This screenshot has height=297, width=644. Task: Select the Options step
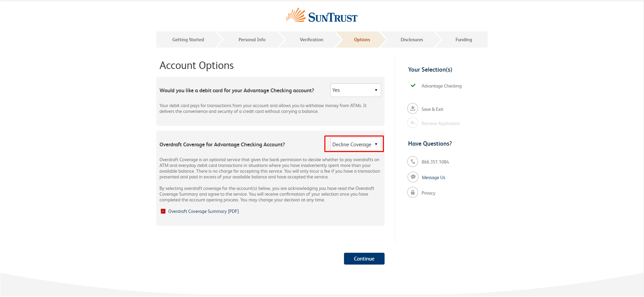pyautogui.click(x=362, y=40)
